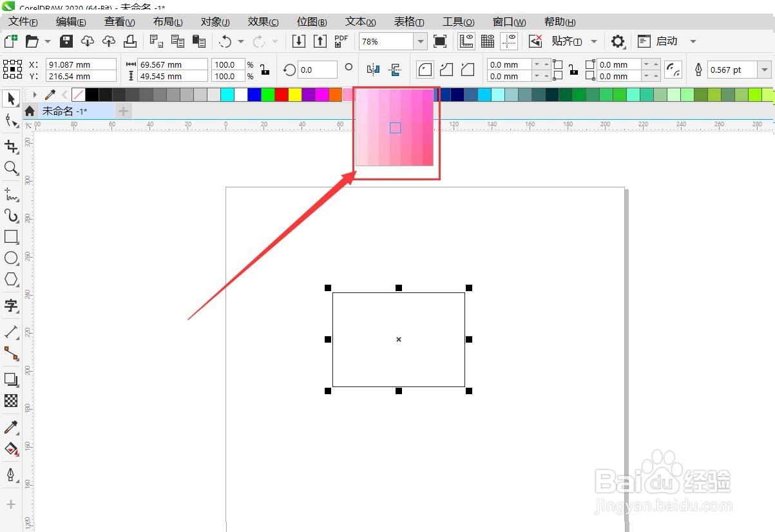
Task: Click the Full-screen preview icon
Action: pos(440,41)
